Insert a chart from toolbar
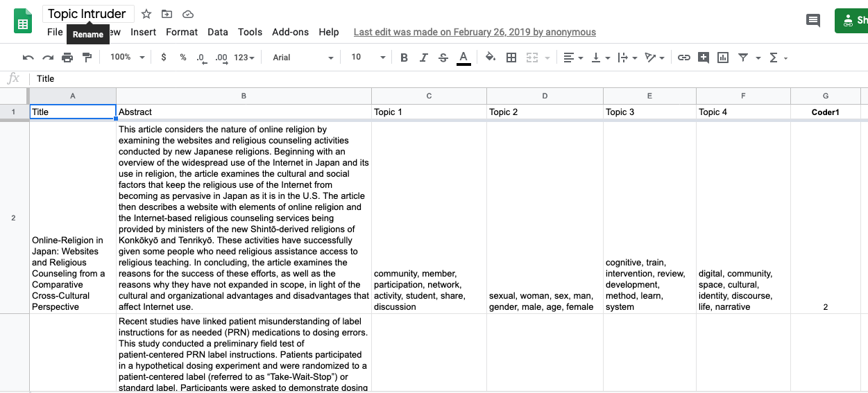The height and width of the screenshot is (393, 868). click(x=723, y=58)
